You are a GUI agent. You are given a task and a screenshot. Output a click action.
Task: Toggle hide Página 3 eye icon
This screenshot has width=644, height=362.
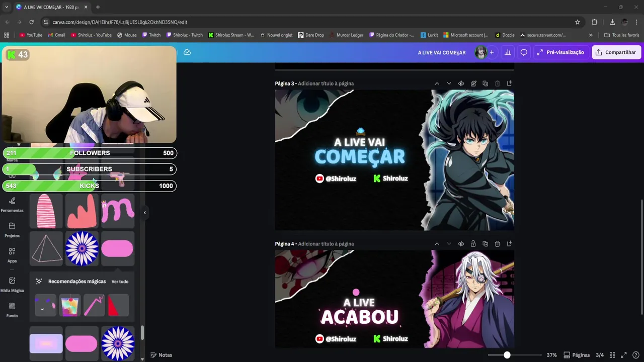point(461,83)
